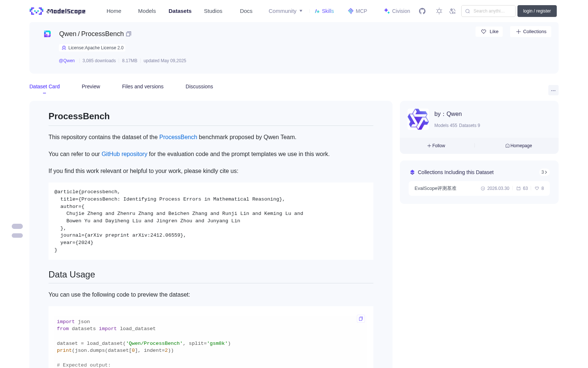Switch to the Files and versions tab
The image size is (588, 368).
click(x=143, y=86)
